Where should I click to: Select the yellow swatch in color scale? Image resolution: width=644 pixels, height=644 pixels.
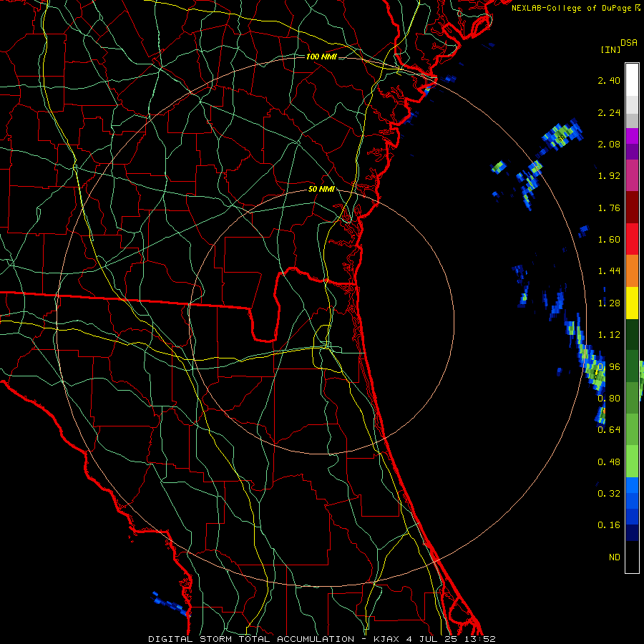[x=632, y=303]
